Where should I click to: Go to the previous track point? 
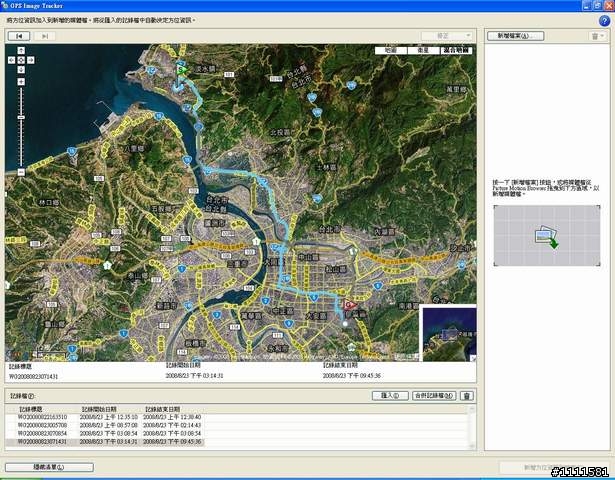click(x=19, y=36)
